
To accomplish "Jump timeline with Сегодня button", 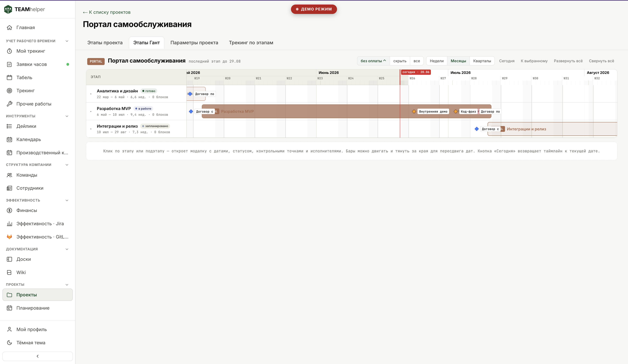I will pyautogui.click(x=507, y=61).
